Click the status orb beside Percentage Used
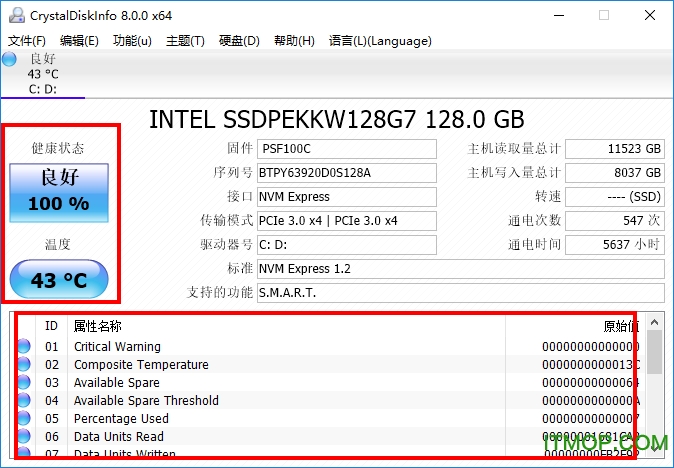The image size is (674, 468). (x=24, y=419)
